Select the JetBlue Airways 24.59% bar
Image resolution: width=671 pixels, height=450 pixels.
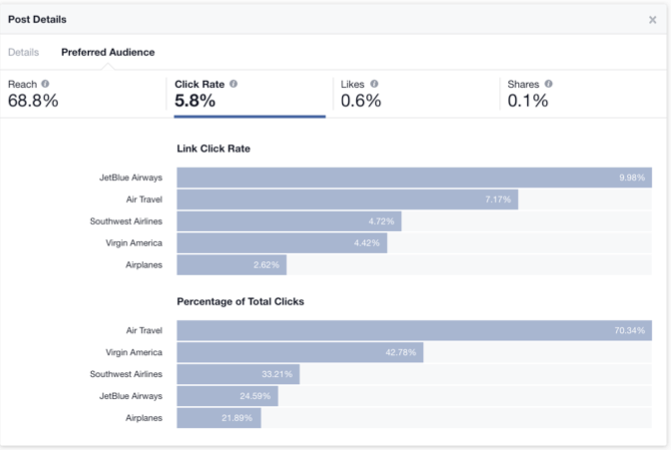coord(228,396)
